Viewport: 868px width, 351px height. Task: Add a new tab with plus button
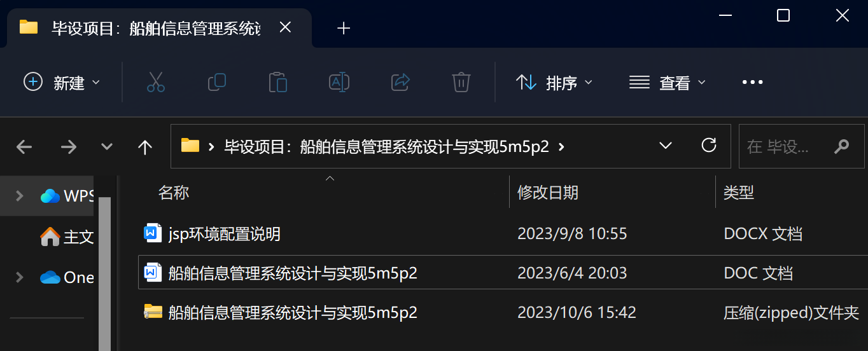tap(344, 28)
